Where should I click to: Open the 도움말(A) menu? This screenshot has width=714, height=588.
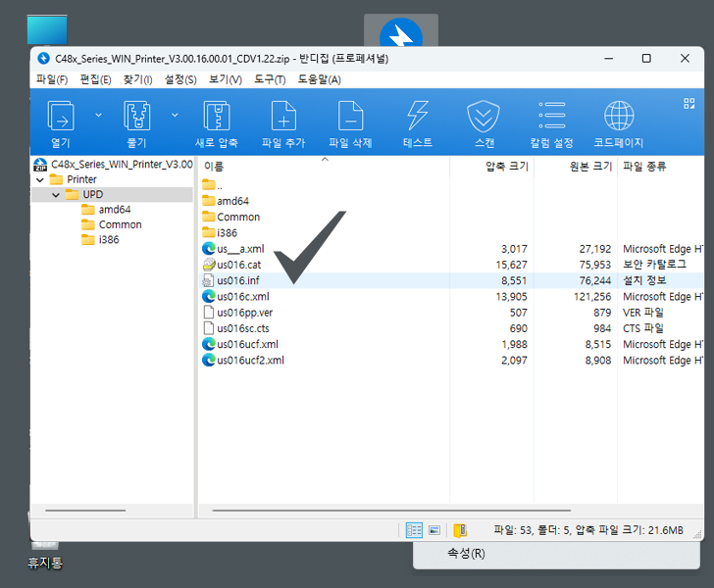point(319,79)
